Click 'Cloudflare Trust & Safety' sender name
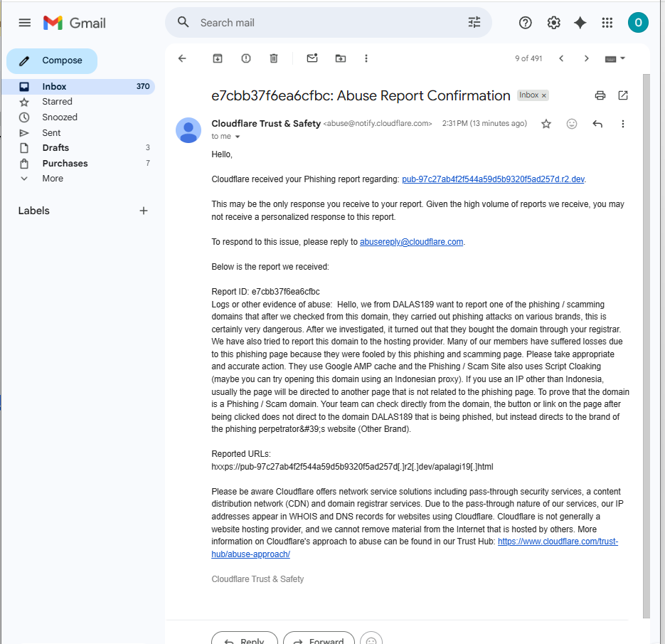 pyautogui.click(x=266, y=123)
